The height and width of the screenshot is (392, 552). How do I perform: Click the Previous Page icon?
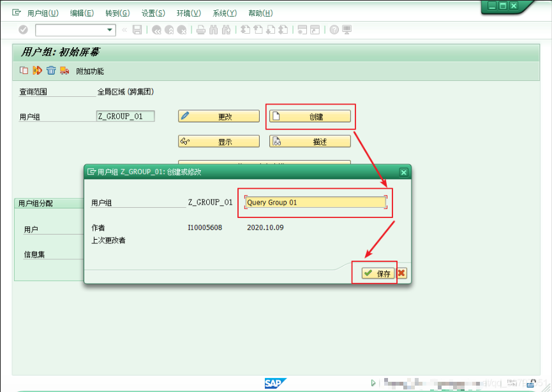coord(258,30)
